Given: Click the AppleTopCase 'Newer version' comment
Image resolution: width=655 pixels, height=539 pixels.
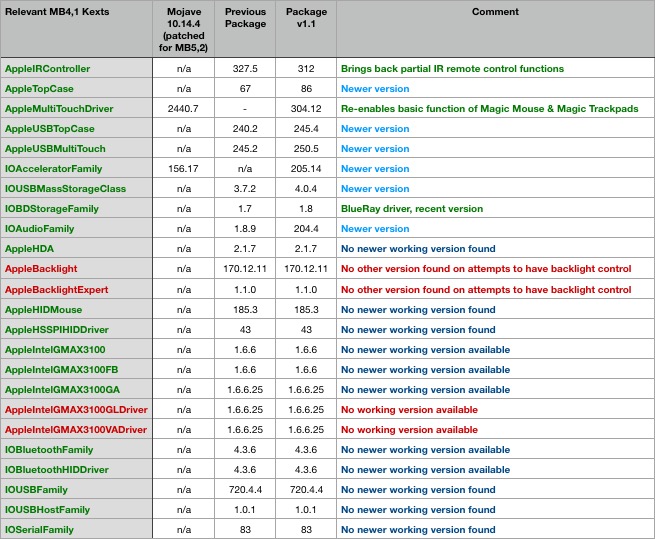Looking at the screenshot, I should pyautogui.click(x=375, y=89).
